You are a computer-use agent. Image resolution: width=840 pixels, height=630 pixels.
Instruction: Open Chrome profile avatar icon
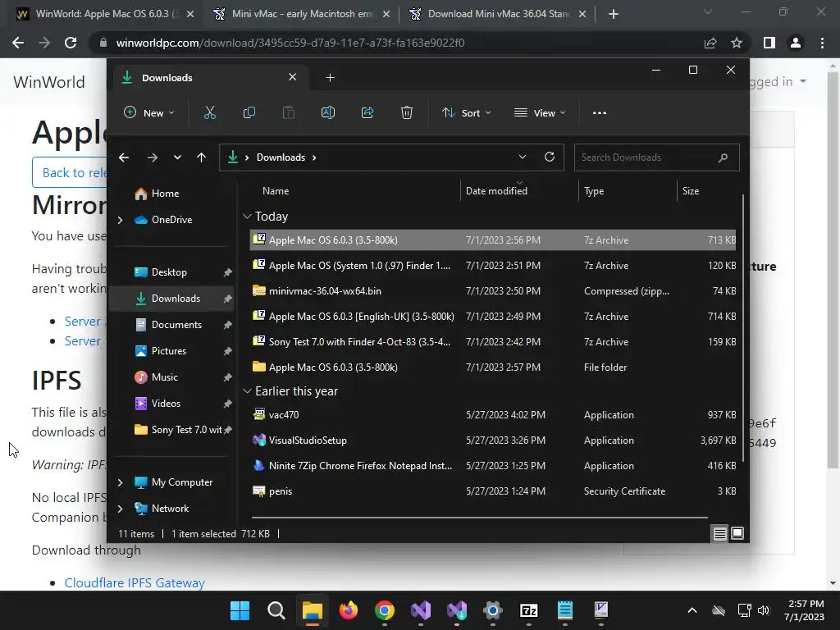tap(796, 43)
